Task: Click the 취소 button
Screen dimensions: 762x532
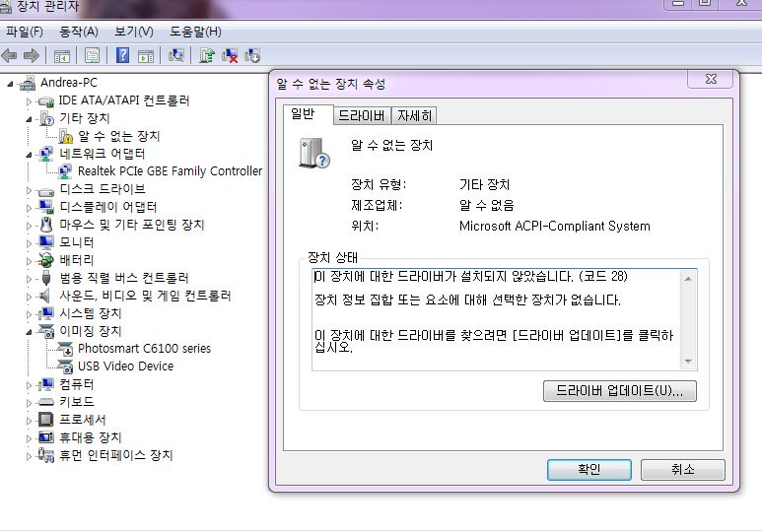Action: tap(683, 469)
